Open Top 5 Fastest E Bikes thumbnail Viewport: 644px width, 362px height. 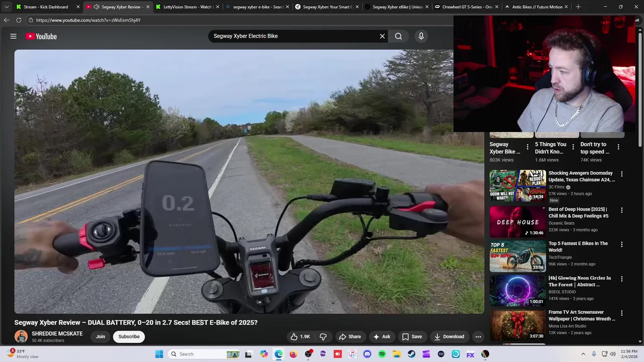click(x=518, y=256)
